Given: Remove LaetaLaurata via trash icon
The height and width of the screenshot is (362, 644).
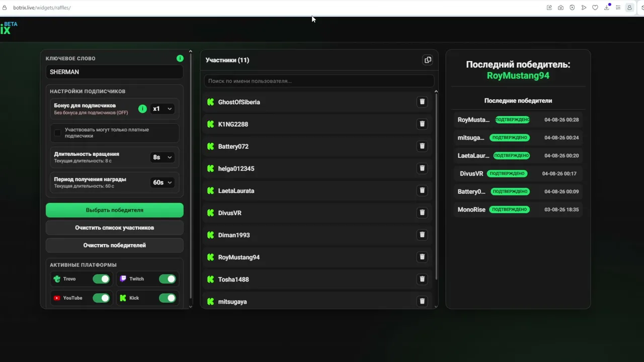Looking at the screenshot, I should point(422,190).
